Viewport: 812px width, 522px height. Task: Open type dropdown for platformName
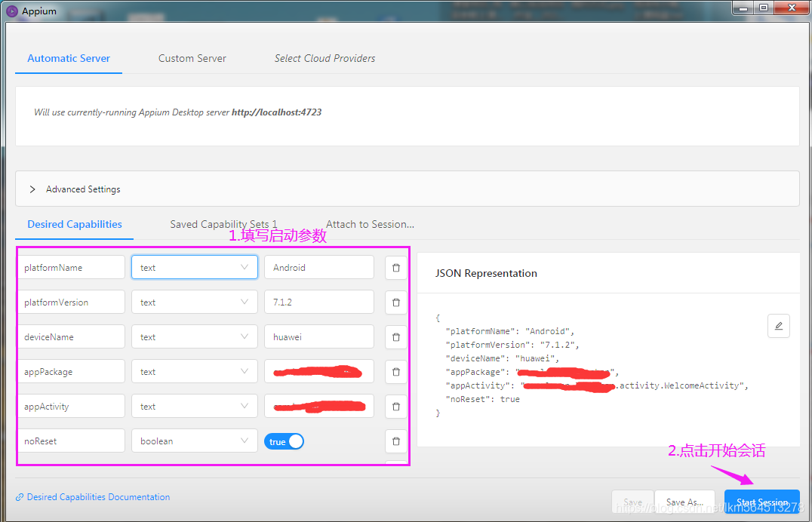pos(194,267)
